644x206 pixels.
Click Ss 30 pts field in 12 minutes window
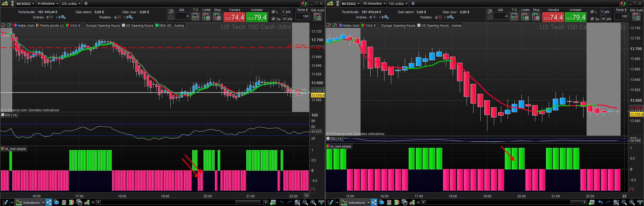(x=603, y=19)
